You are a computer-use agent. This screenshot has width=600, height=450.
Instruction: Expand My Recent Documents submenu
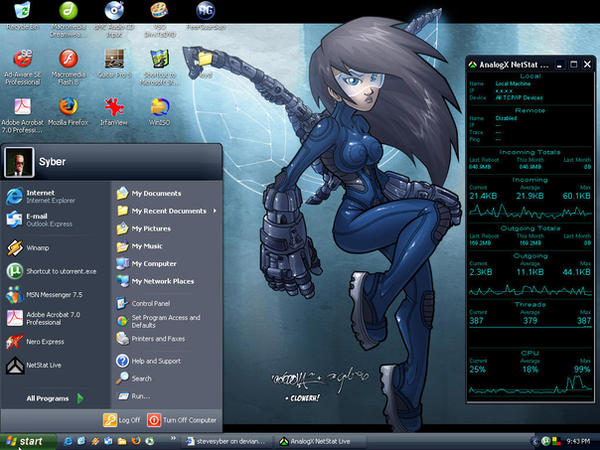point(167,211)
